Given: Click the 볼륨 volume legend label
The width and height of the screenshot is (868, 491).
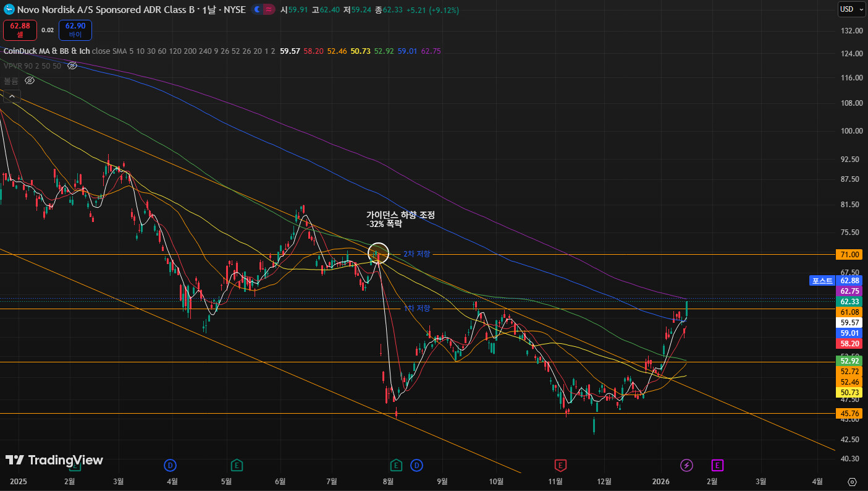Looking at the screenshot, I should pyautogui.click(x=11, y=80).
